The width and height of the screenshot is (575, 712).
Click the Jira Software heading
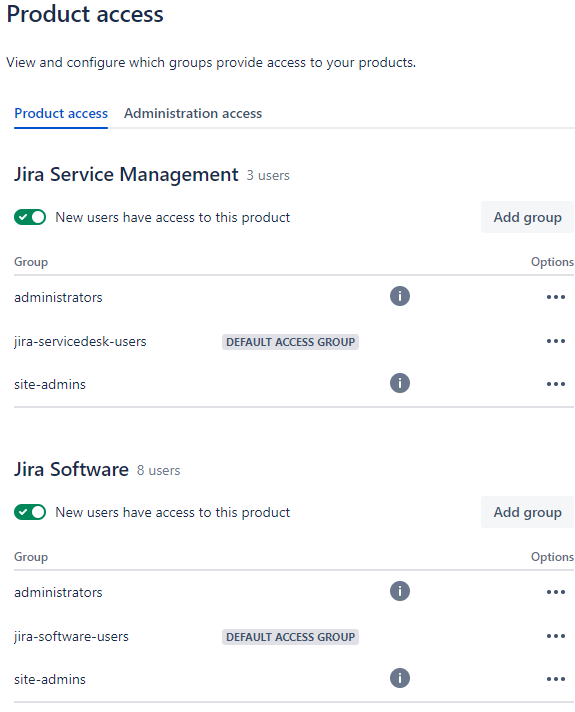tap(71, 470)
